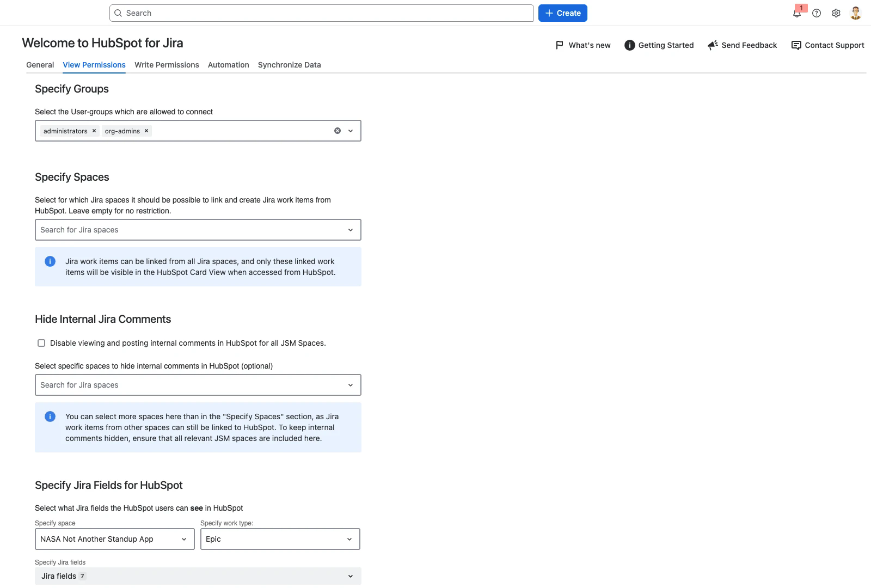This screenshot has height=588, width=871.
Task: Expand the Jira fields section
Action: click(198, 576)
